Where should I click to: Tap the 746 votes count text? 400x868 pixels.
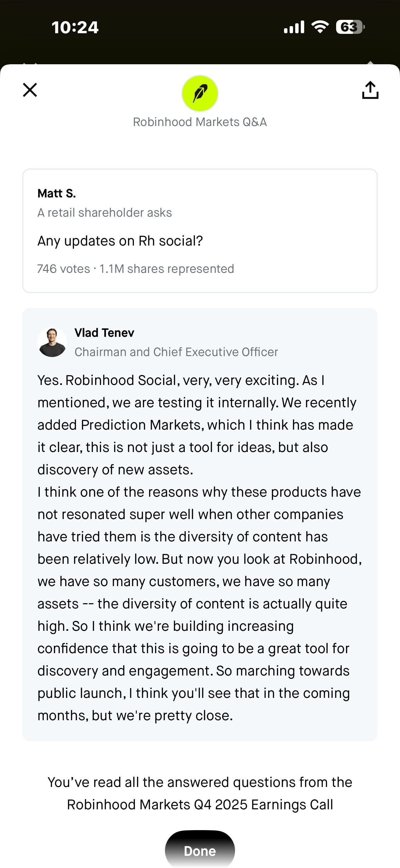tap(64, 269)
